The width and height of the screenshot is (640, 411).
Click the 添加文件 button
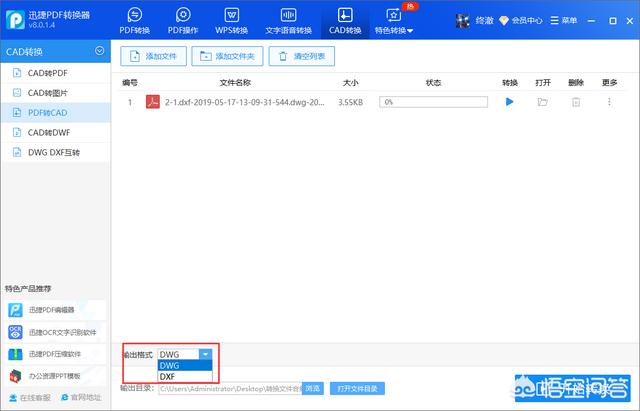[x=153, y=56]
